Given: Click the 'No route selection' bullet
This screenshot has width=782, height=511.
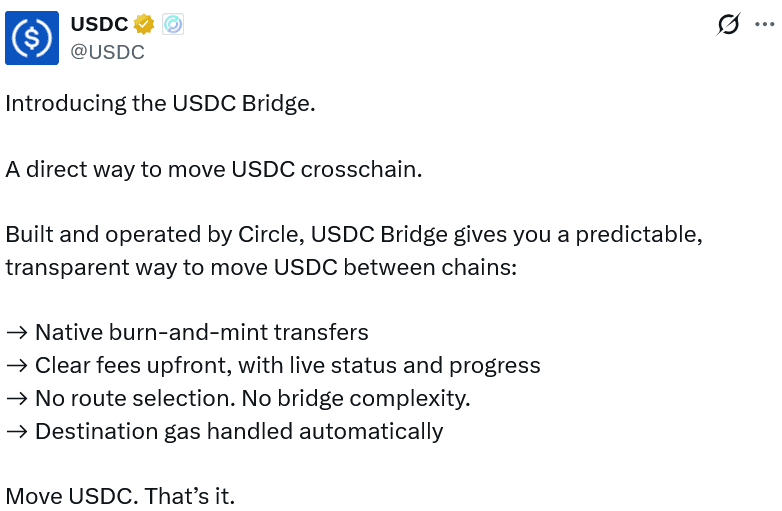Looking at the screenshot, I should [x=252, y=398].
